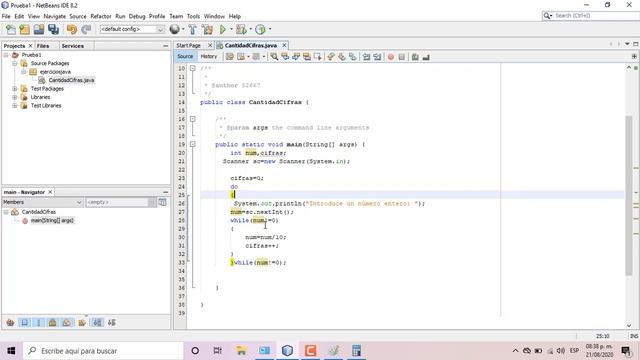Switch to Source editor view

click(185, 56)
